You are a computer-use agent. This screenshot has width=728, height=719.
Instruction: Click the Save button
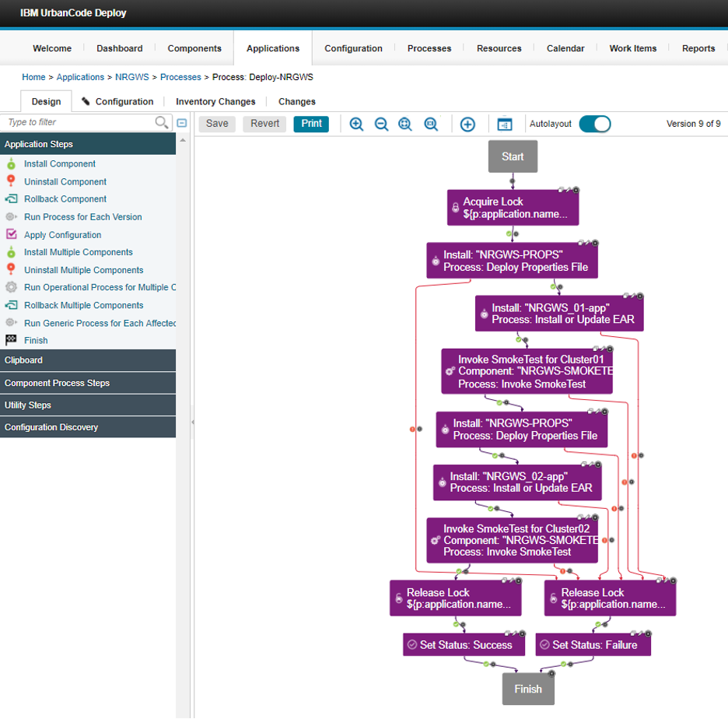217,124
